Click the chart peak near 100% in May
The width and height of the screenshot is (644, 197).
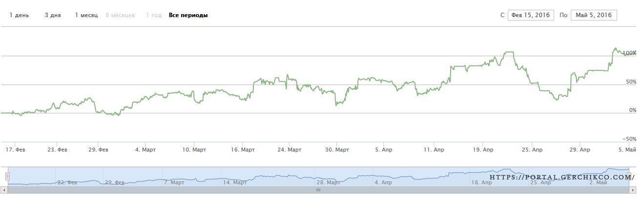click(x=615, y=48)
